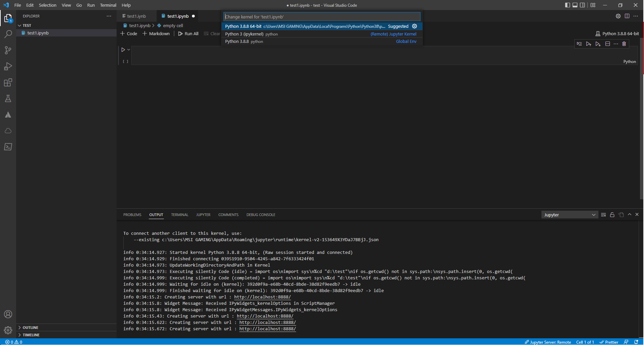This screenshot has width=644, height=345.
Task: Delete the empty notebook cell
Action: (624, 44)
